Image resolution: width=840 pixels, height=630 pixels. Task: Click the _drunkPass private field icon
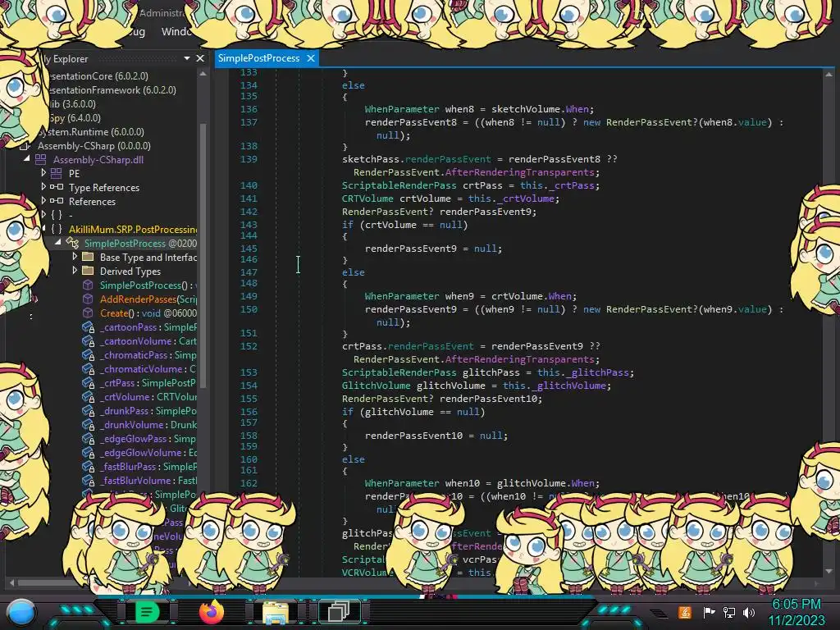[x=89, y=411]
